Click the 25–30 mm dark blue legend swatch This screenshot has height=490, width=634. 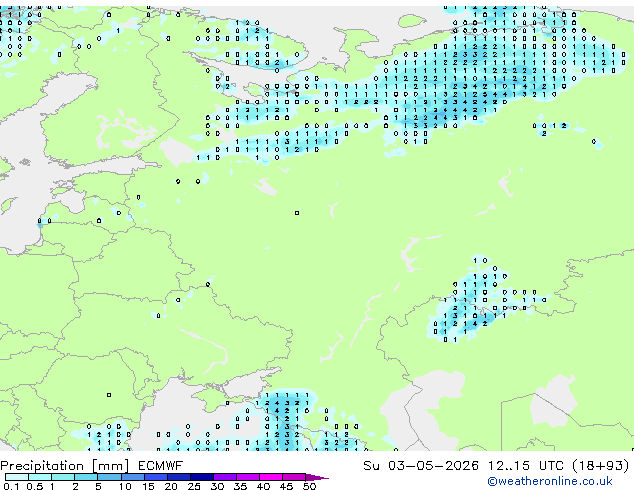click(202, 477)
